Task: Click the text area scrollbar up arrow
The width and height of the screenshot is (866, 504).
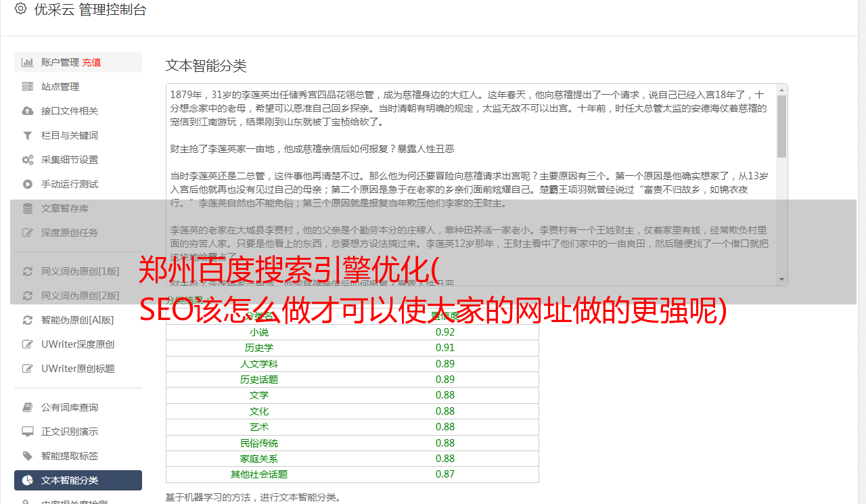Action: point(781,89)
